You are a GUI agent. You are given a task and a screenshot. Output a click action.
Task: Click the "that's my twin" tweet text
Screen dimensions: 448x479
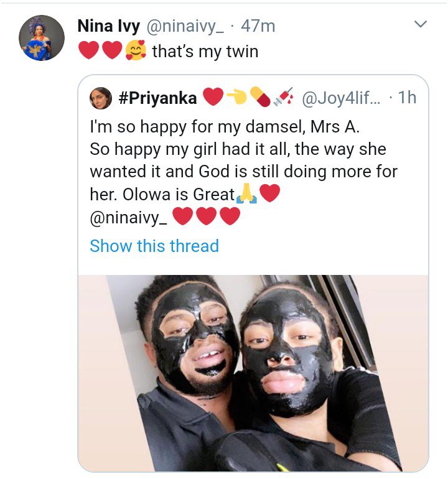205,51
